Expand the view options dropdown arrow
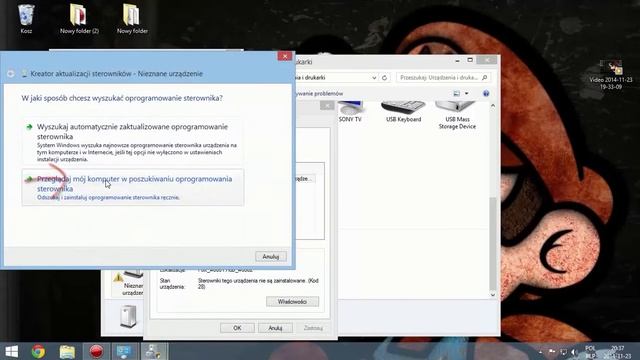Viewport: 640px width, 360px height. [x=467, y=93]
